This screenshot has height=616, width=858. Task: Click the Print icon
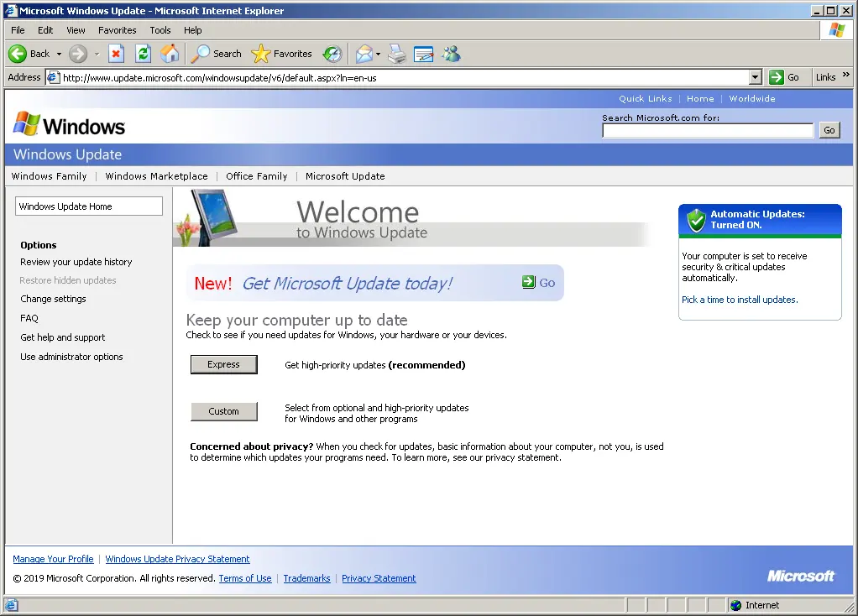[397, 54]
